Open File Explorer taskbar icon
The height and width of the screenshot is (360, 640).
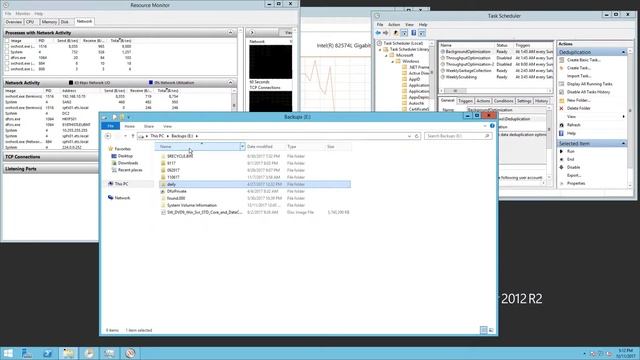[68, 353]
